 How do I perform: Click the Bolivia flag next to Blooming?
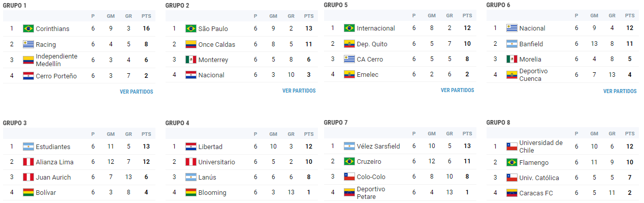click(x=191, y=192)
